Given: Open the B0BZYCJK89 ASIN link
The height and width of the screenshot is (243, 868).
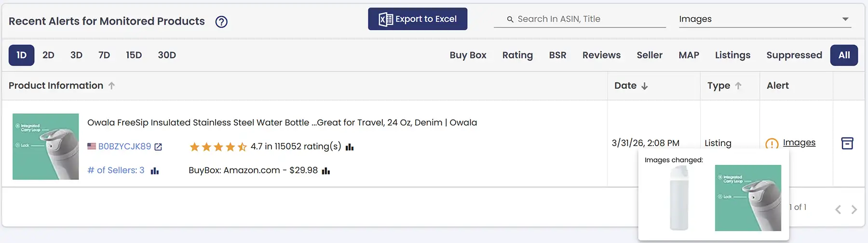Looking at the screenshot, I should pyautogui.click(x=124, y=147).
